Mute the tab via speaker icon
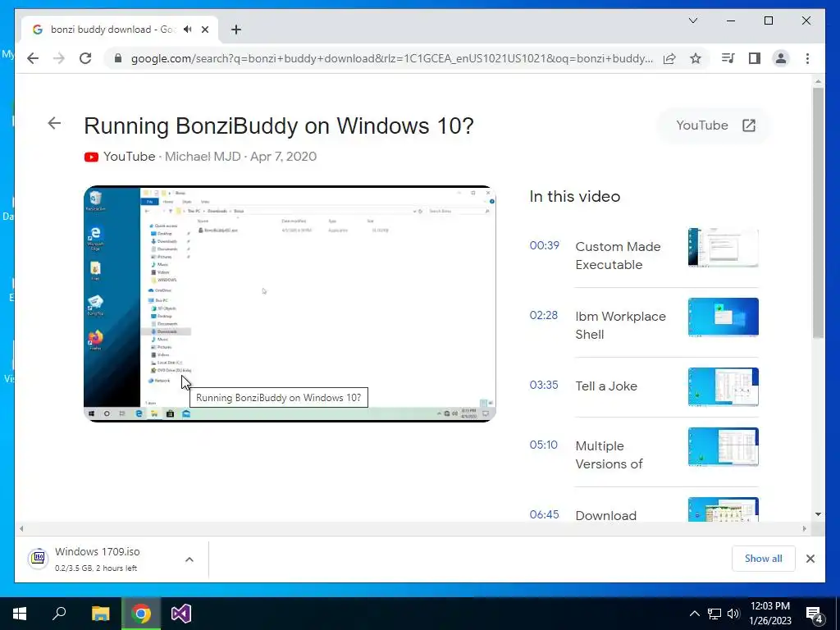Screen dimensions: 840x630 pyautogui.click(x=188, y=30)
